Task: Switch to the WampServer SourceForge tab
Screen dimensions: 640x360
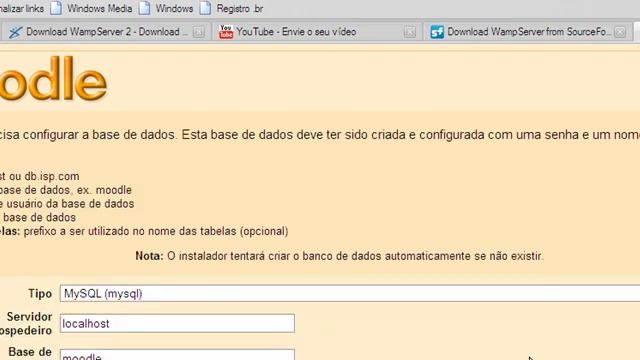Action: (x=527, y=32)
